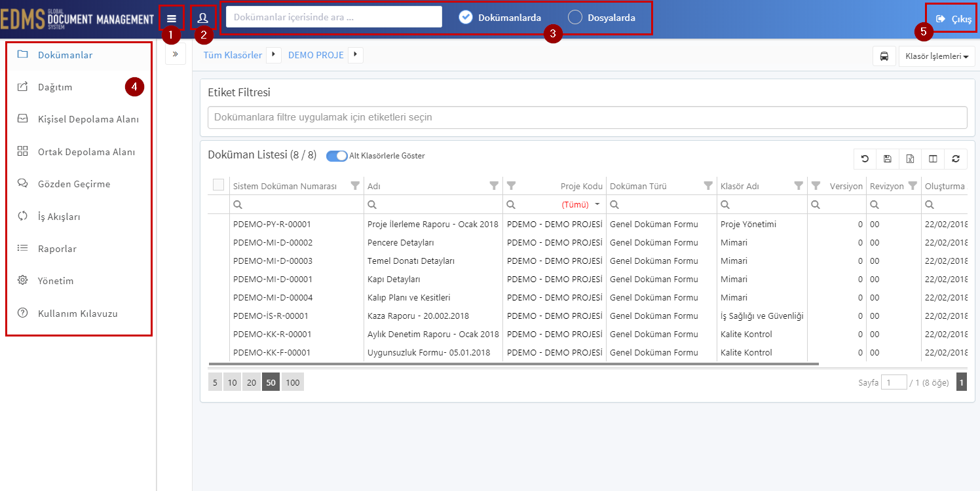Focus the 'Dokümanlar içerisinde ara' search box
The height and width of the screenshot is (491, 980).
[334, 17]
